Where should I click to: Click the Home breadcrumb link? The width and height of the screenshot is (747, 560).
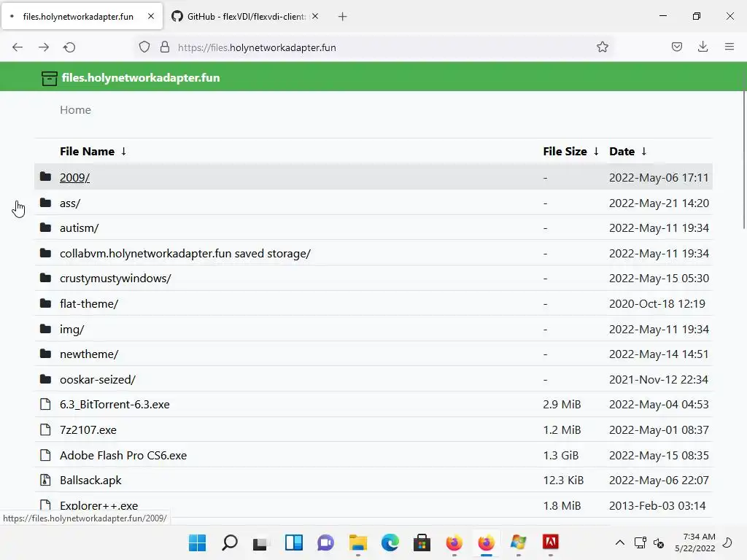point(75,110)
